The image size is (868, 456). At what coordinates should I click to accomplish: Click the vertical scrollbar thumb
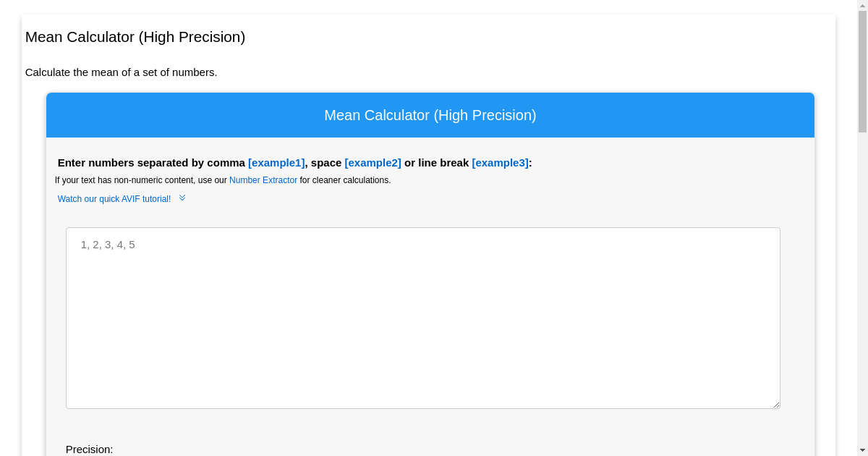click(x=862, y=72)
